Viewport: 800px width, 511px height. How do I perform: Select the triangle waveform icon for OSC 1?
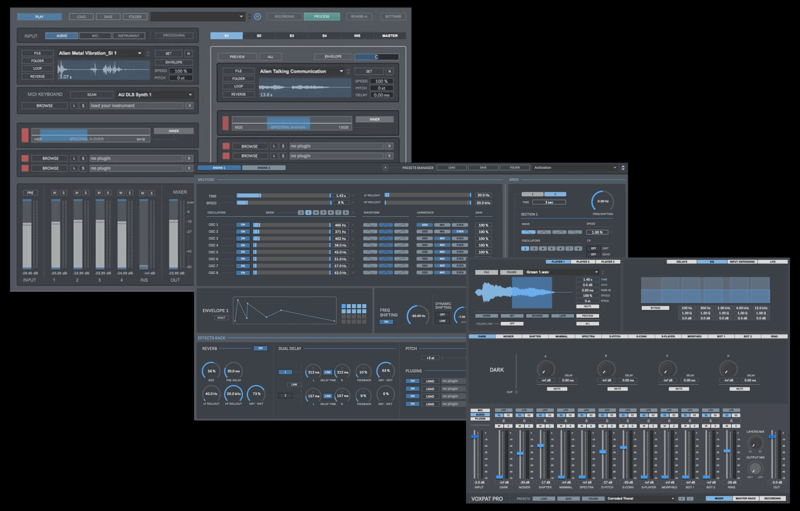click(x=386, y=225)
